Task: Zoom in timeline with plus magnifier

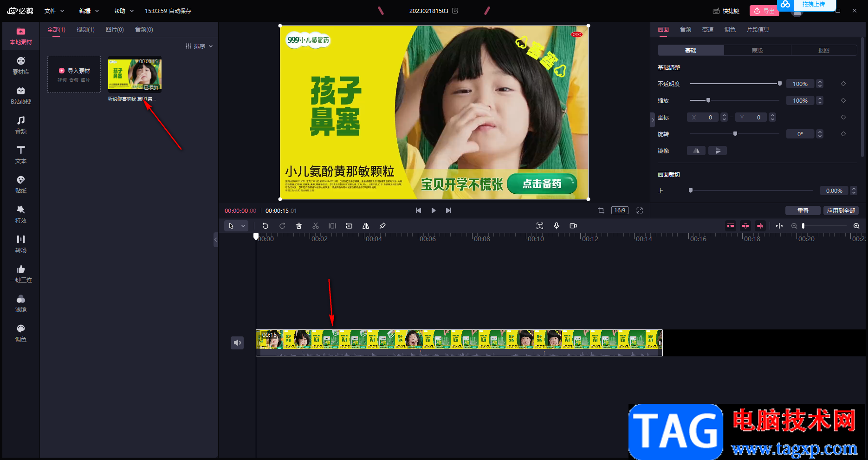Action: point(856,226)
